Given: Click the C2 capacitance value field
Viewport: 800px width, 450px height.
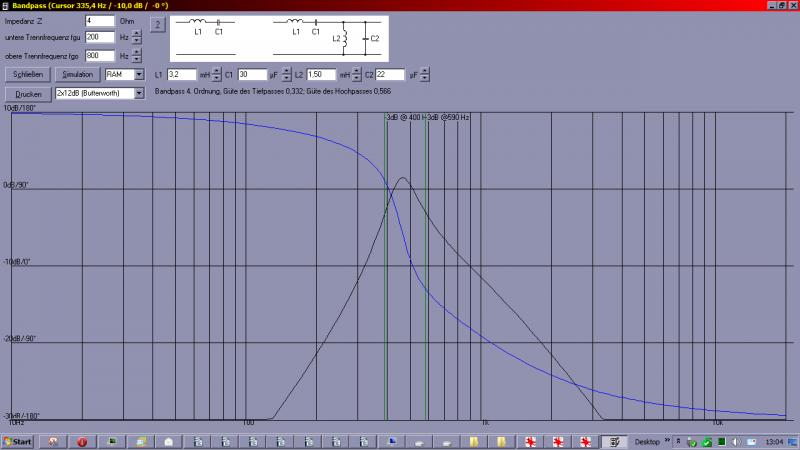Looking at the screenshot, I should point(390,74).
